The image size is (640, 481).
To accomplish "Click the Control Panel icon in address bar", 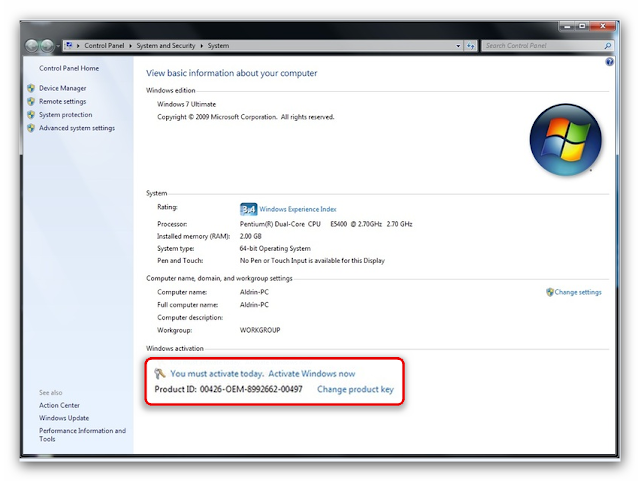I will (x=69, y=45).
